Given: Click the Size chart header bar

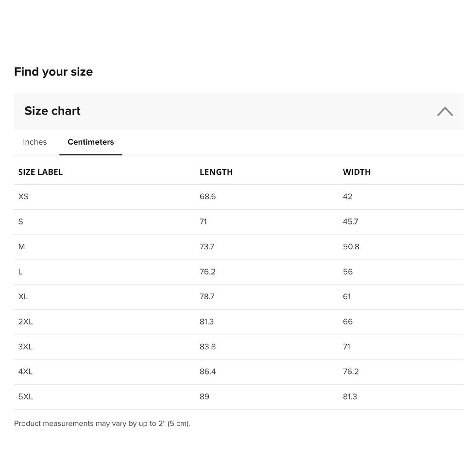Looking at the screenshot, I should (x=238, y=111).
